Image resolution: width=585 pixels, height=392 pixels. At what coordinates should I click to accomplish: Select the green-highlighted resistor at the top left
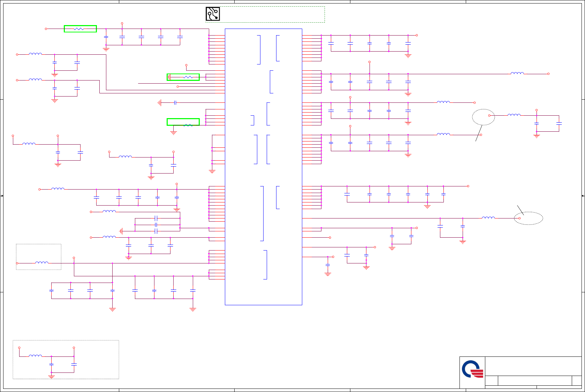[80, 29]
